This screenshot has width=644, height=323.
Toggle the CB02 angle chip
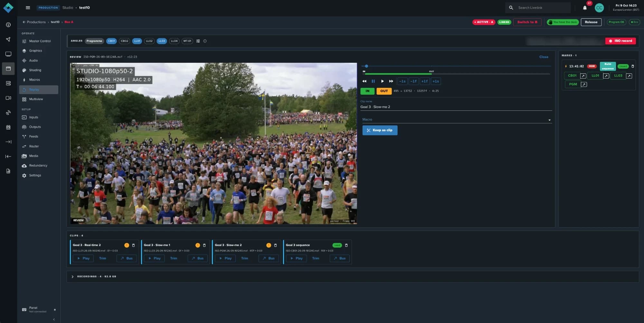click(125, 41)
